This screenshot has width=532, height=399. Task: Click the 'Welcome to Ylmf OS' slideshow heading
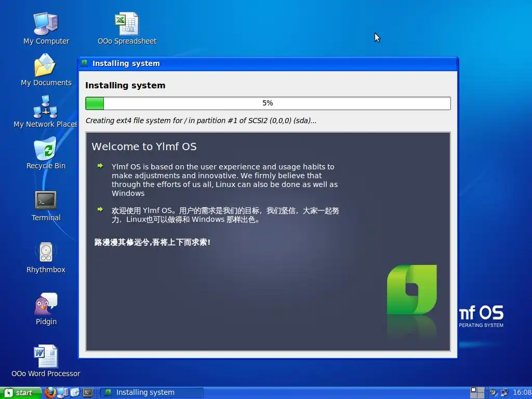click(x=144, y=147)
